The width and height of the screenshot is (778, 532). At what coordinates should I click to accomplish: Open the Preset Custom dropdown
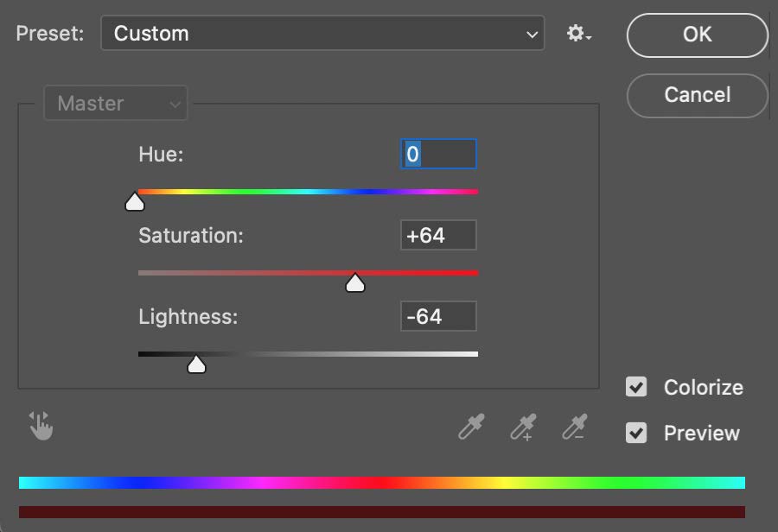tap(322, 33)
